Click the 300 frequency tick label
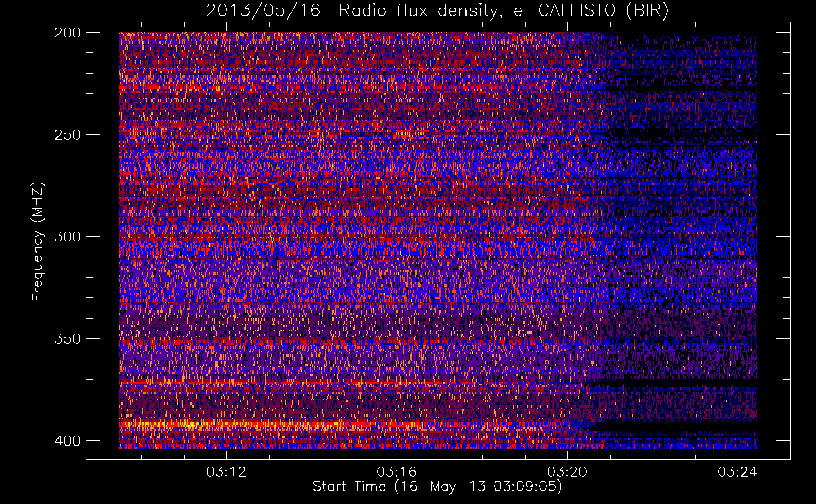 pyautogui.click(x=67, y=237)
